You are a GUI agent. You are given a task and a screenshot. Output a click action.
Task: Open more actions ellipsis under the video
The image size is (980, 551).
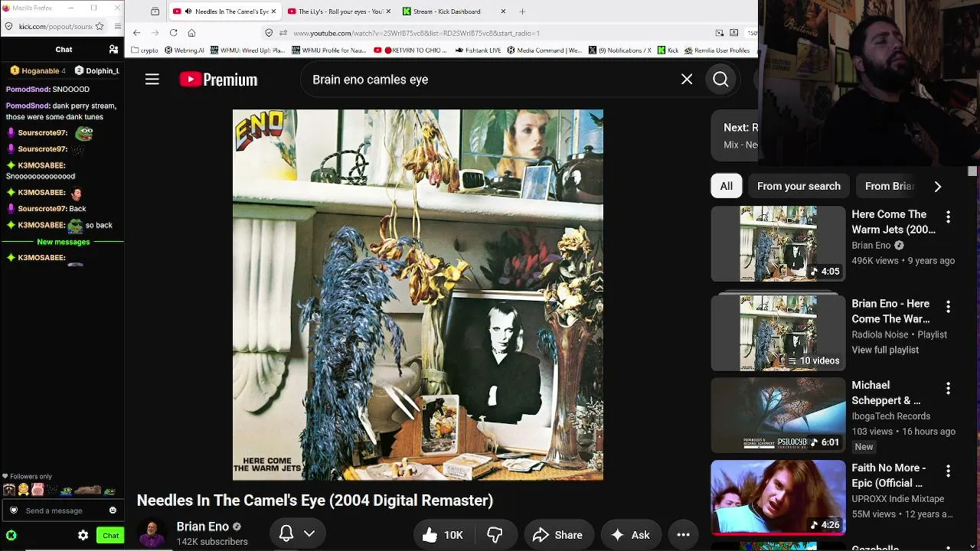click(684, 535)
